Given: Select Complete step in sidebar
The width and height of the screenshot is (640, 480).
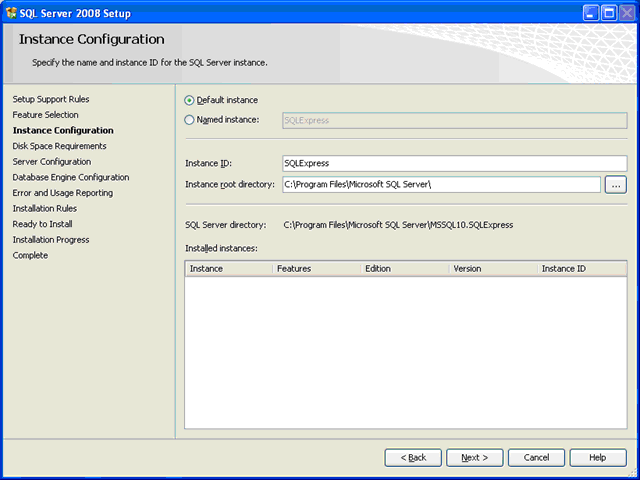Looking at the screenshot, I should (x=30, y=255).
